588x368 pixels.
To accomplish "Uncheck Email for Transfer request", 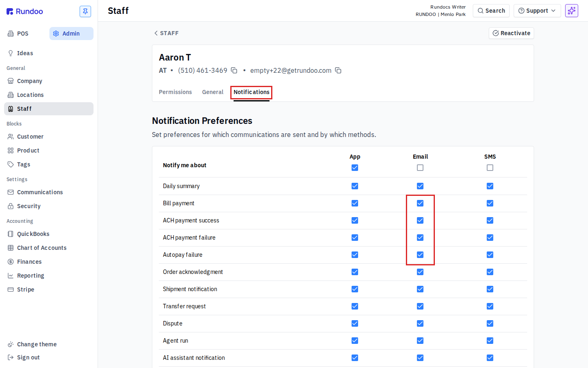I will pos(420,306).
